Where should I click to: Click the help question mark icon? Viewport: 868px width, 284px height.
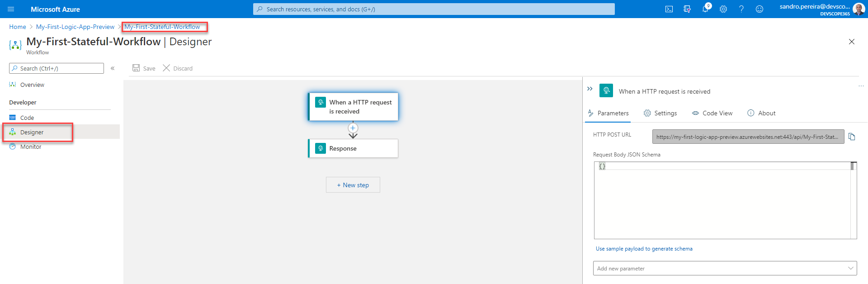(741, 9)
